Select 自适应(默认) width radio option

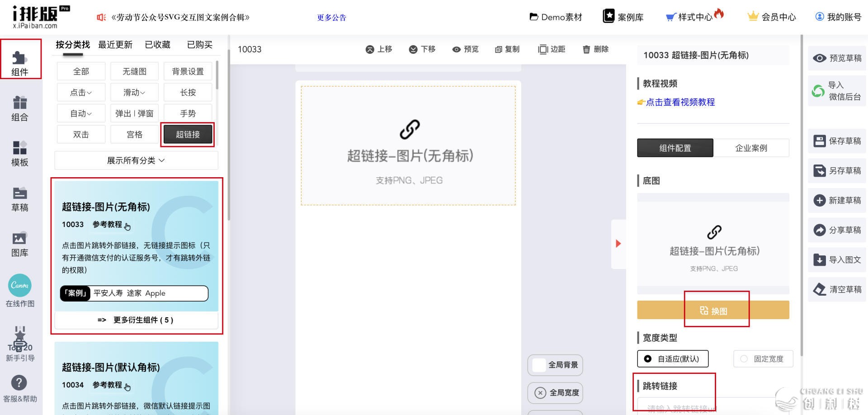coord(648,359)
